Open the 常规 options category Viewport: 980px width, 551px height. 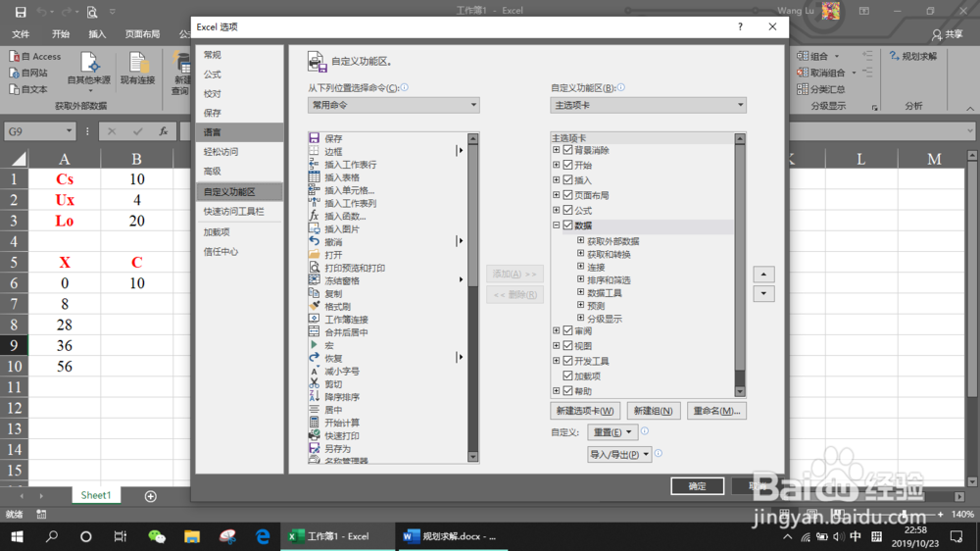[239, 55]
